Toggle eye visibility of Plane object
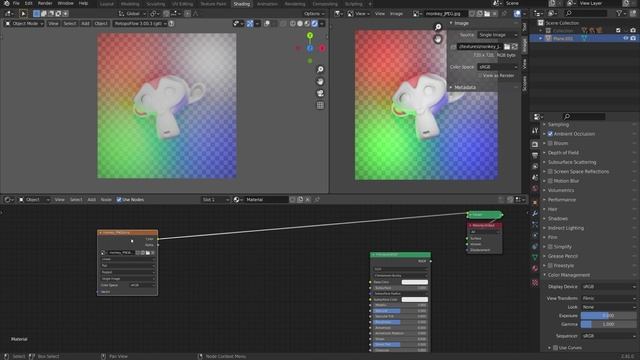This screenshot has width=640, height=360. tap(625, 38)
